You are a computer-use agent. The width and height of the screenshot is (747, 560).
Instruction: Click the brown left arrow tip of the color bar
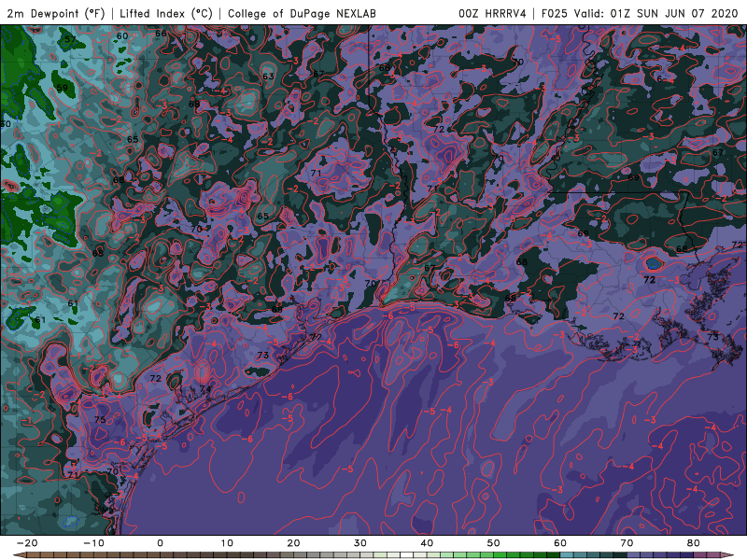(x=19, y=555)
